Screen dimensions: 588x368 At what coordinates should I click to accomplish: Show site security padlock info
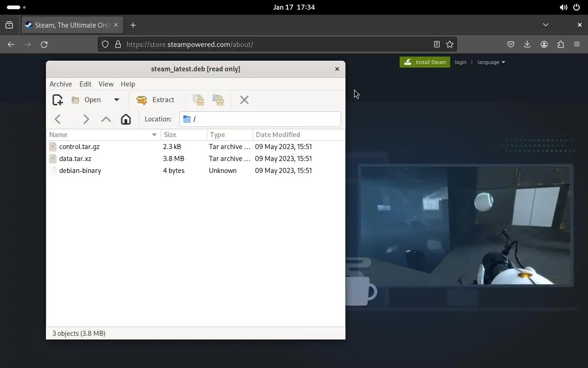click(118, 45)
